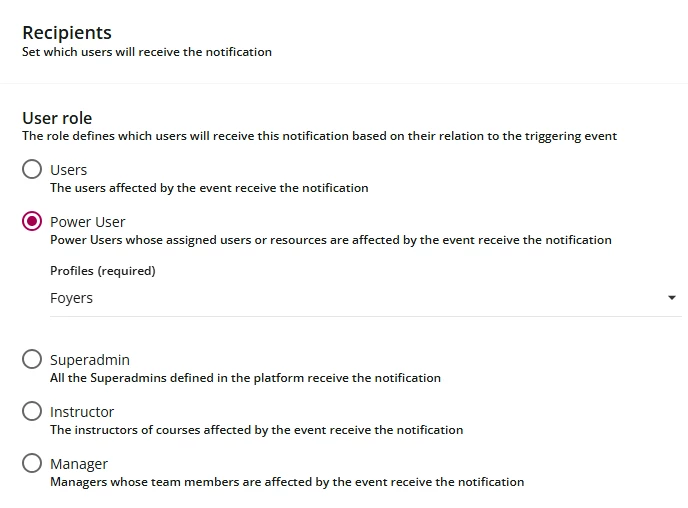The height and width of the screenshot is (508, 688).
Task: Choose the Superadmin radio button
Action: [x=32, y=359]
